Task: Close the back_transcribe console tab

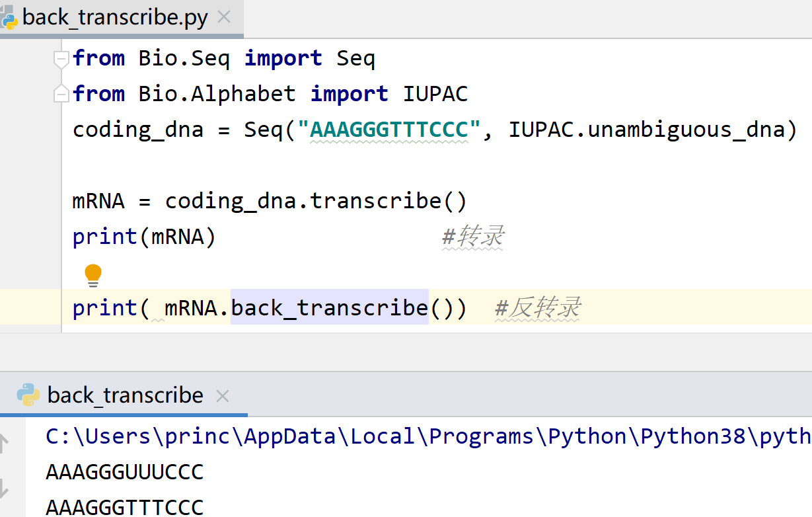Action: (223, 395)
